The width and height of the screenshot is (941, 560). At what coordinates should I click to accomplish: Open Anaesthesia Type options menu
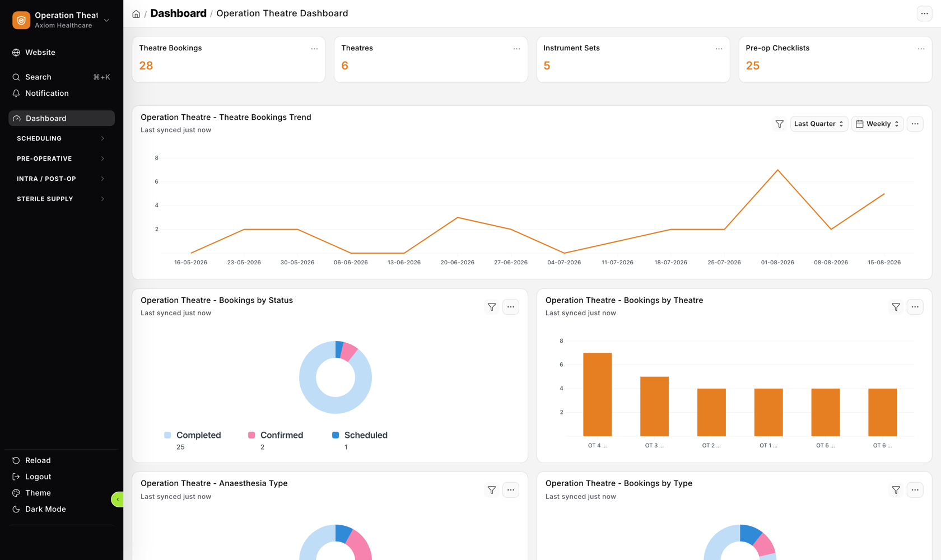tap(511, 490)
